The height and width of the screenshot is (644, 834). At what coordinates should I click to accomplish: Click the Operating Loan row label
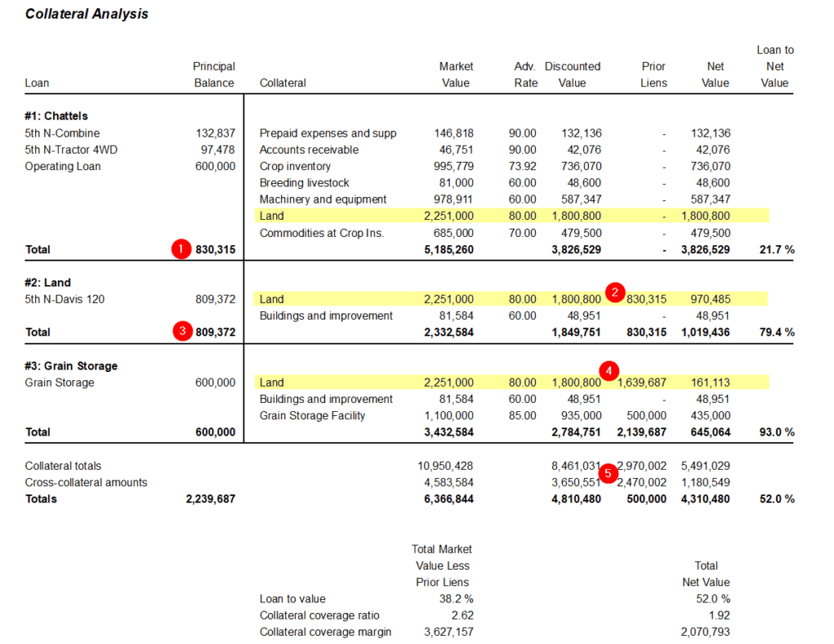point(63,166)
